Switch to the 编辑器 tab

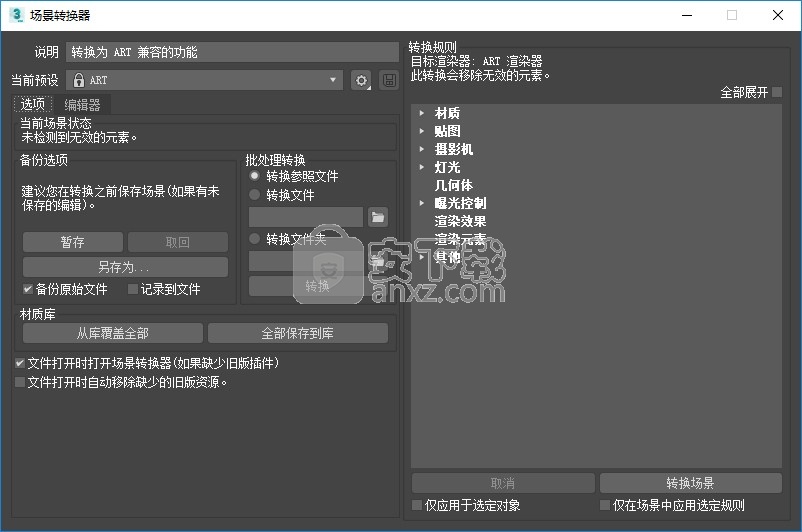tap(82, 105)
